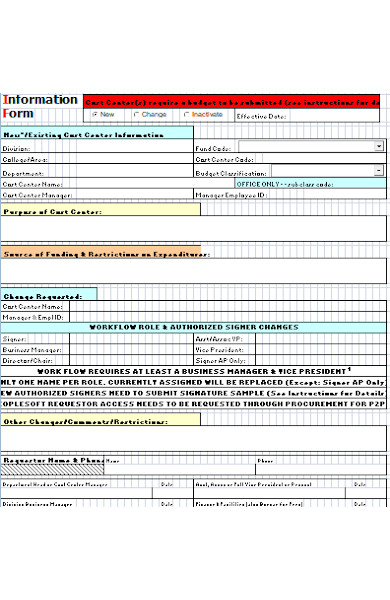Screen dimensions: 390x600
Task: Click the requestor Phone input field
Action: click(x=321, y=470)
